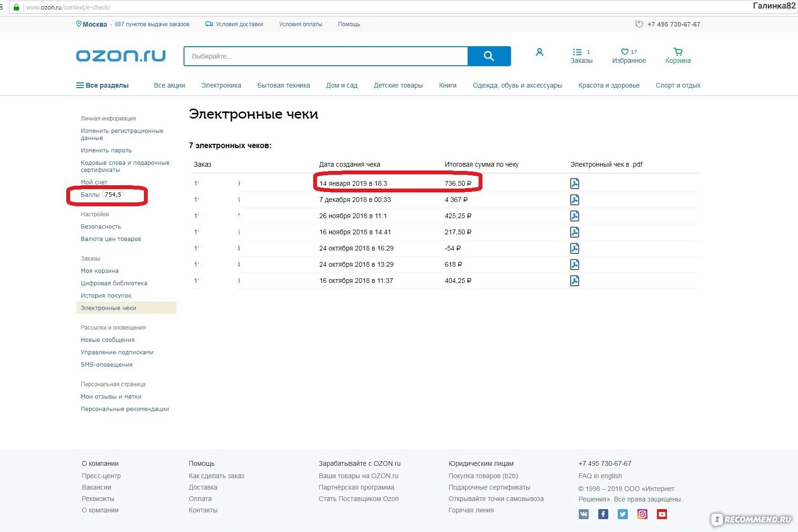Download PDF receipt for 24 октября 16:29
This screenshot has width=798, height=532.
pyautogui.click(x=575, y=248)
